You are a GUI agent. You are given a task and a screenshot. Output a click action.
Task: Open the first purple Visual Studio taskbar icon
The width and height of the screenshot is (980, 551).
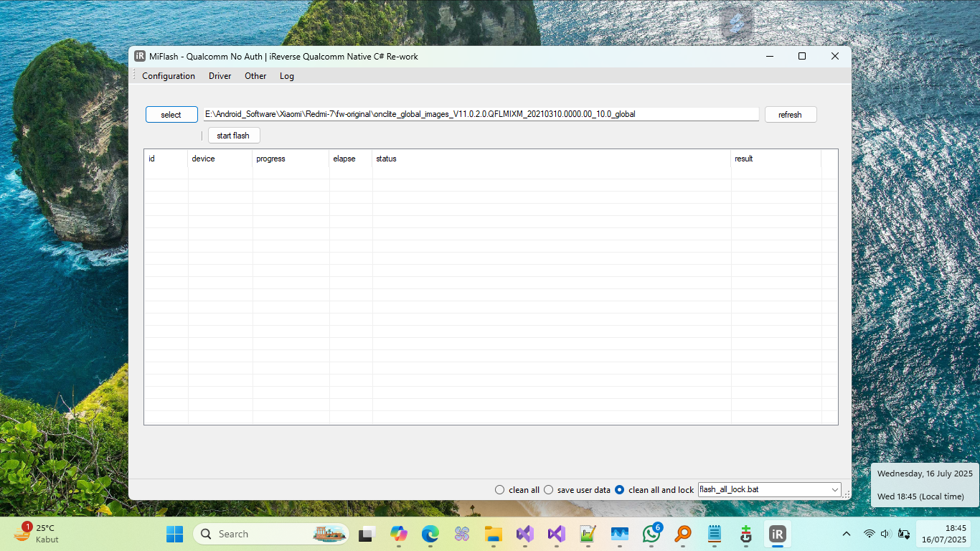coord(525,534)
